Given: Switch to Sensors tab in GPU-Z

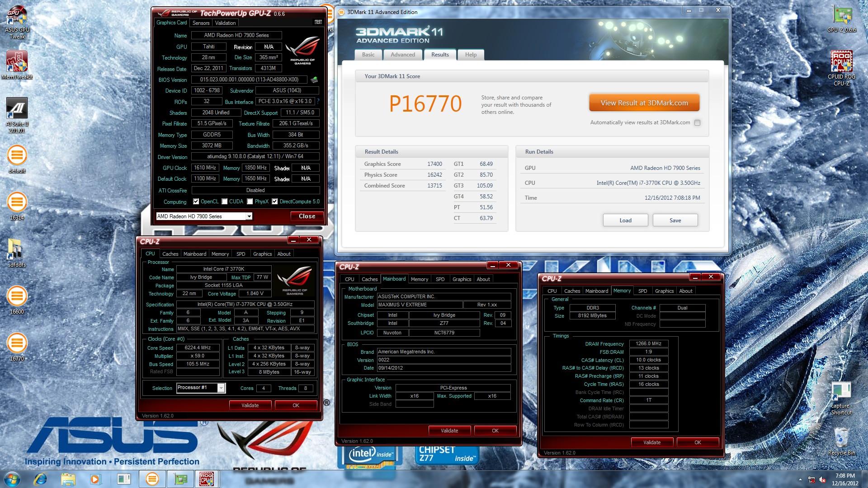Looking at the screenshot, I should [201, 23].
